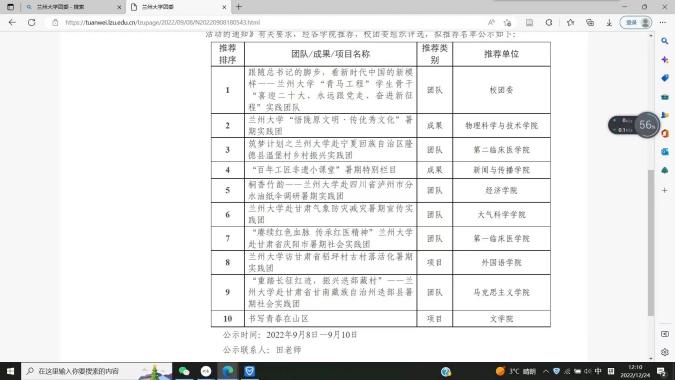Expand hidden system tray icons chevron
This screenshot has width=675, height=380.
pyautogui.click(x=545, y=371)
